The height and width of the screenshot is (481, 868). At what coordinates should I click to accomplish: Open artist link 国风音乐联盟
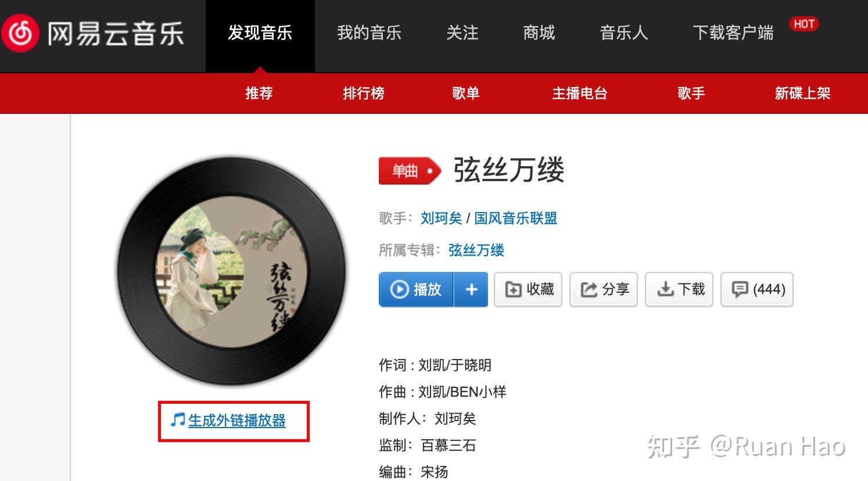click(516, 218)
